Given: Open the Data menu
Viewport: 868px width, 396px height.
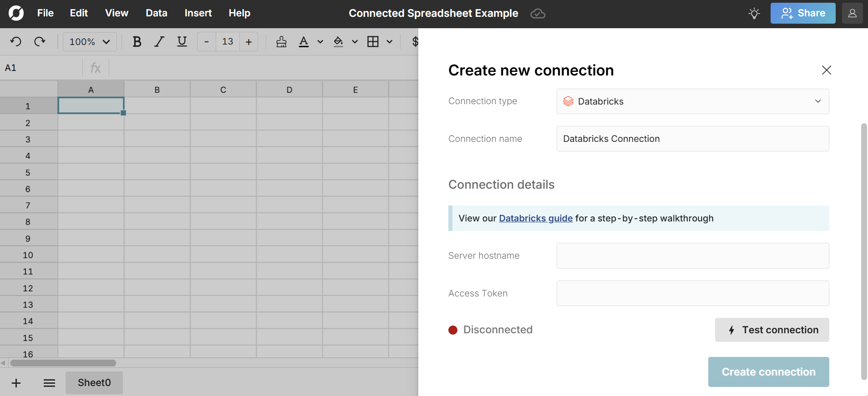Looking at the screenshot, I should click(x=156, y=13).
